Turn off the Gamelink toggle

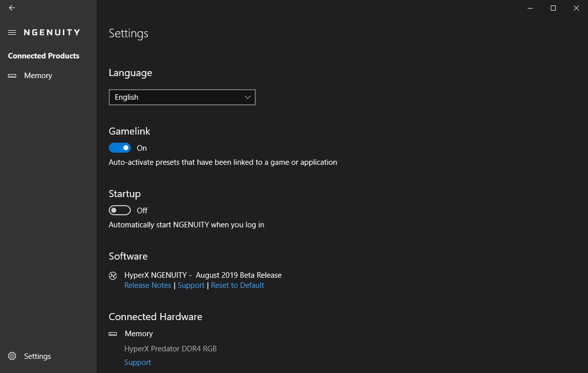(x=120, y=148)
